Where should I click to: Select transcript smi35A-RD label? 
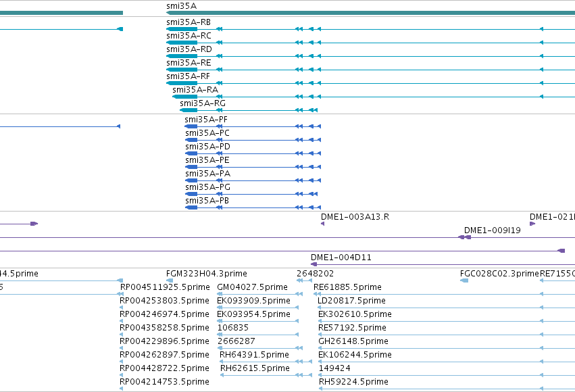pos(189,49)
